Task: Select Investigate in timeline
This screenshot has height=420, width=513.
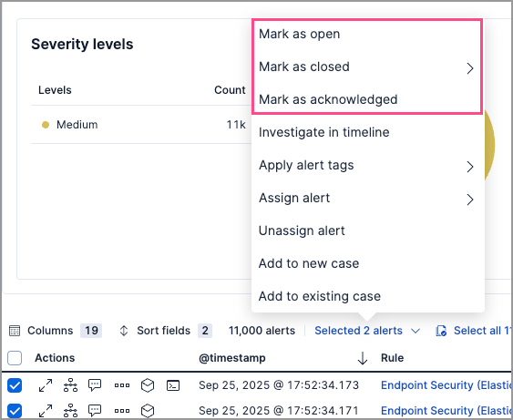Action: (x=368, y=132)
